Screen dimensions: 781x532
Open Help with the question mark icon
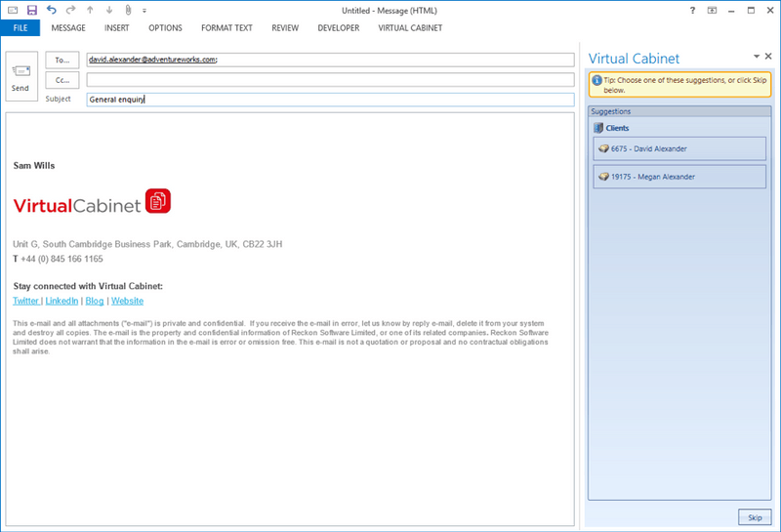click(692, 10)
